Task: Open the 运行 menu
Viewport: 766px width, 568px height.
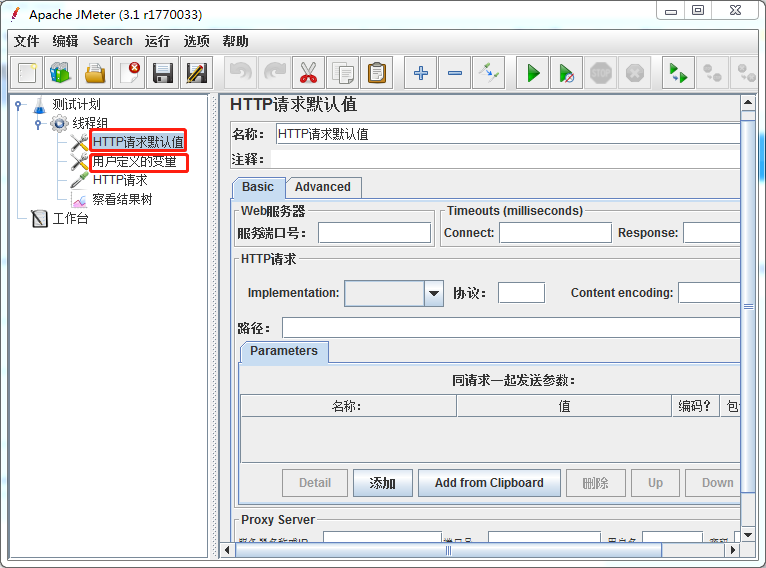Action: [x=157, y=41]
